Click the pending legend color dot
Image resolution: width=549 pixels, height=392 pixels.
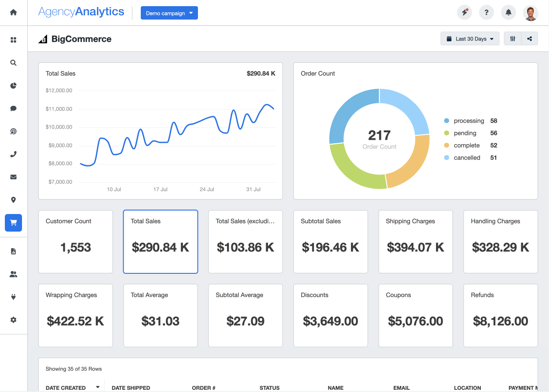[447, 133]
